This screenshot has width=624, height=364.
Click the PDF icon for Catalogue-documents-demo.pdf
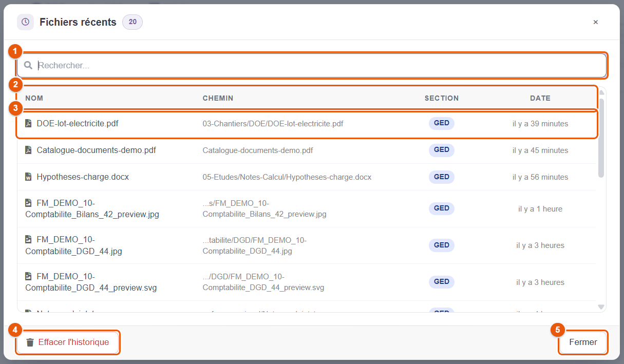[28, 150]
